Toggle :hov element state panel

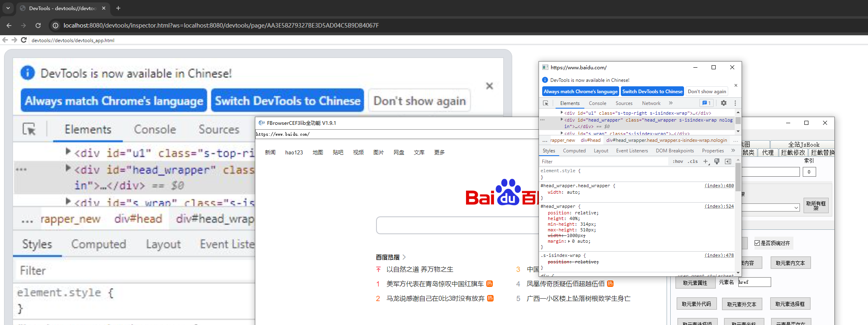[x=678, y=161]
